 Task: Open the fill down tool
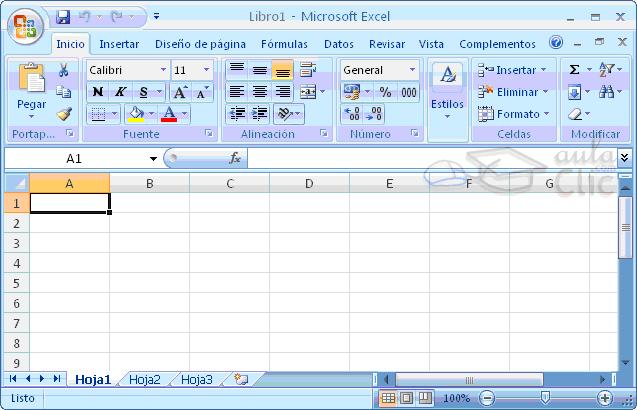(x=574, y=92)
